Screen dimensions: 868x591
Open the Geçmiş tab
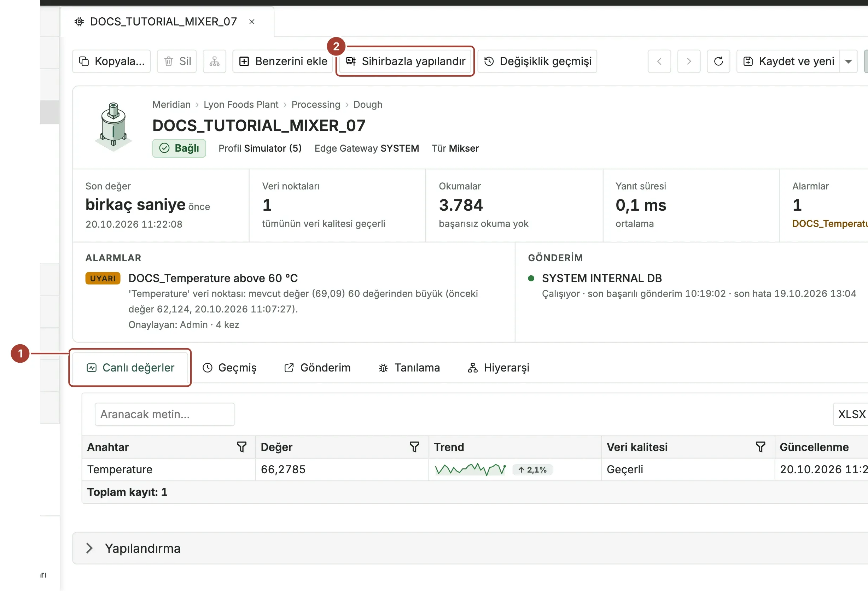229,368
